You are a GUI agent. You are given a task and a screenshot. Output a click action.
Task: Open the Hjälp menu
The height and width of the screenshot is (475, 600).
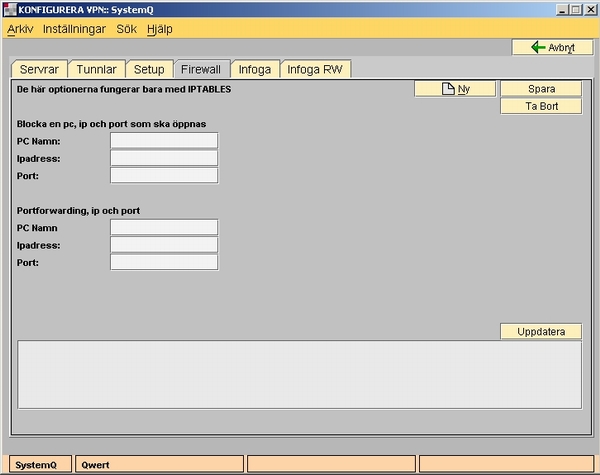pos(159,29)
